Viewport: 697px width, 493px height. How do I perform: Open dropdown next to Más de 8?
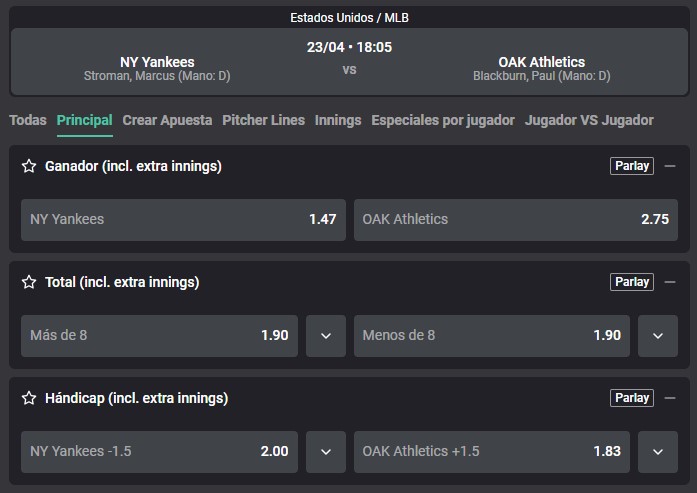coord(326,336)
